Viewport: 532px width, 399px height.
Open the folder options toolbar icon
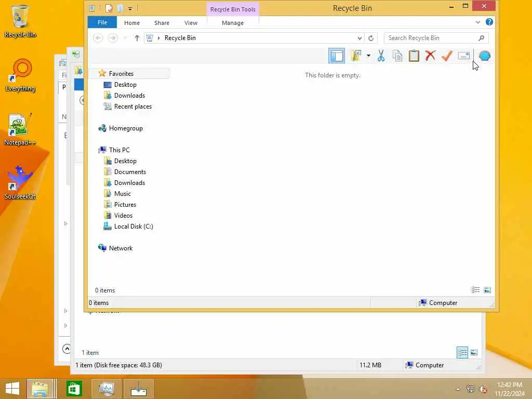point(356,56)
